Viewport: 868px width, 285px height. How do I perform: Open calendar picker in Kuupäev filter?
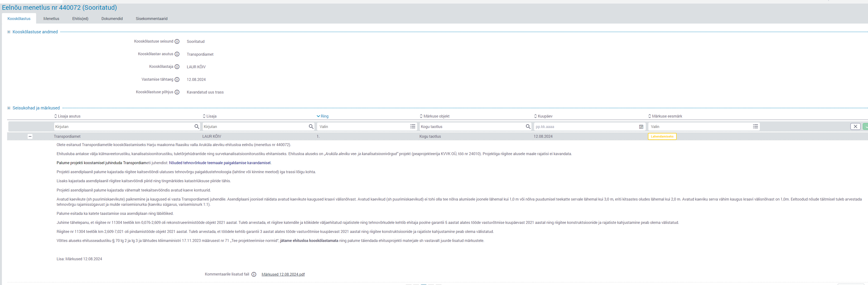[x=641, y=127]
